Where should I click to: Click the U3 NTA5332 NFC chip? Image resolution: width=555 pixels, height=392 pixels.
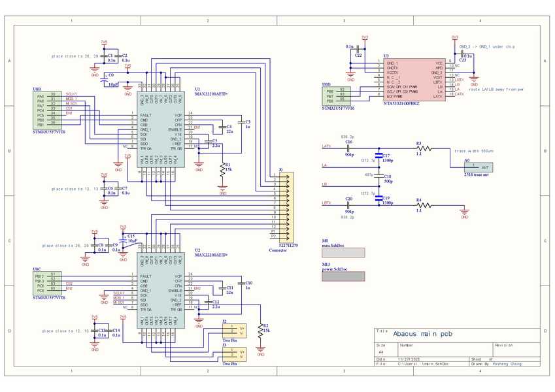click(x=414, y=78)
